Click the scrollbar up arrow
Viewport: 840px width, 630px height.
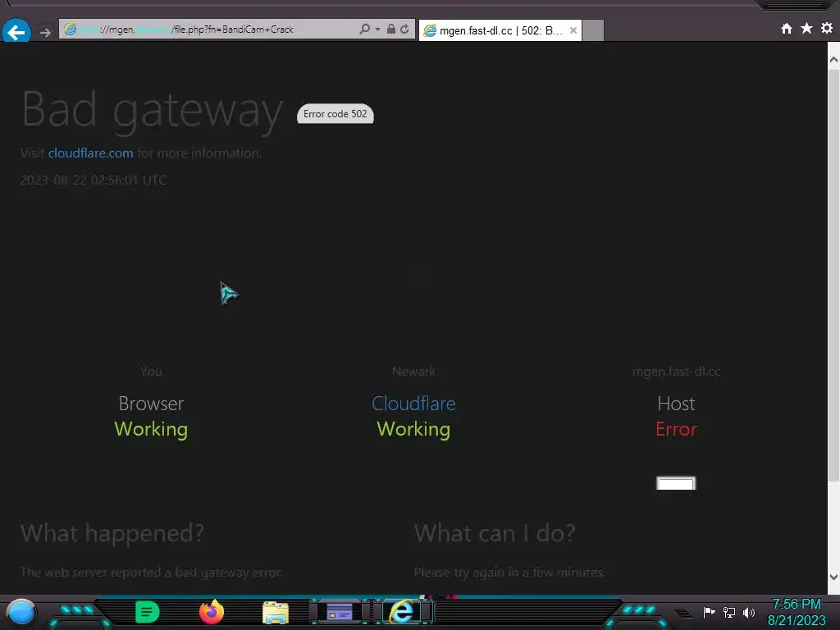(833, 59)
